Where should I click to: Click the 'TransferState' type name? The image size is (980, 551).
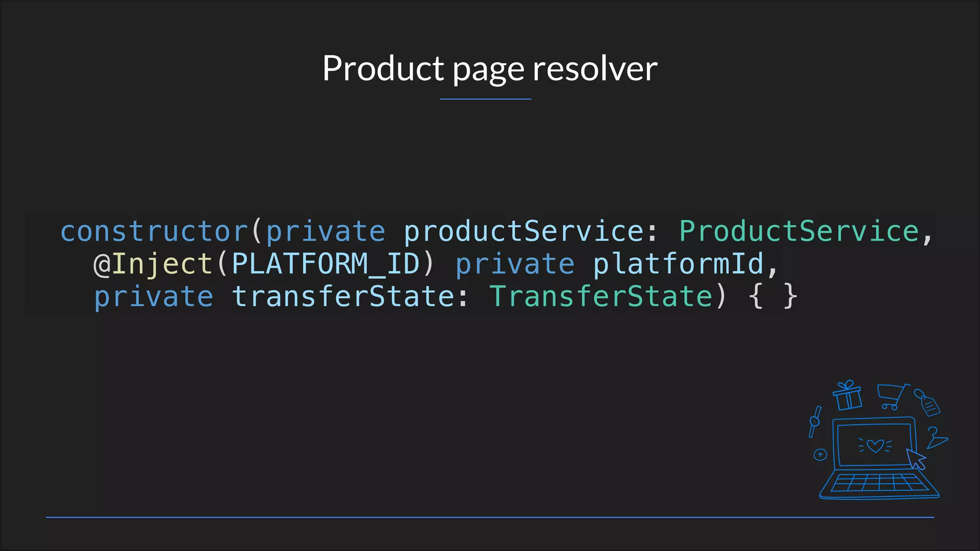point(601,297)
